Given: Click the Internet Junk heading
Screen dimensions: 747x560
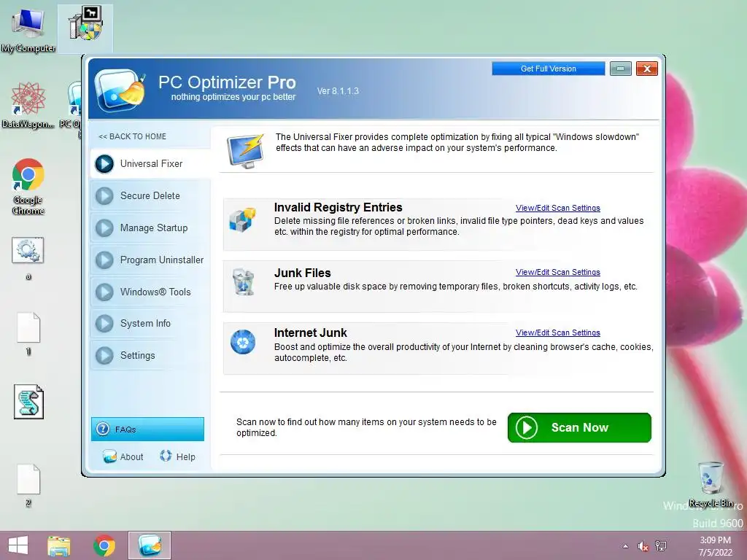Looking at the screenshot, I should (311, 332).
